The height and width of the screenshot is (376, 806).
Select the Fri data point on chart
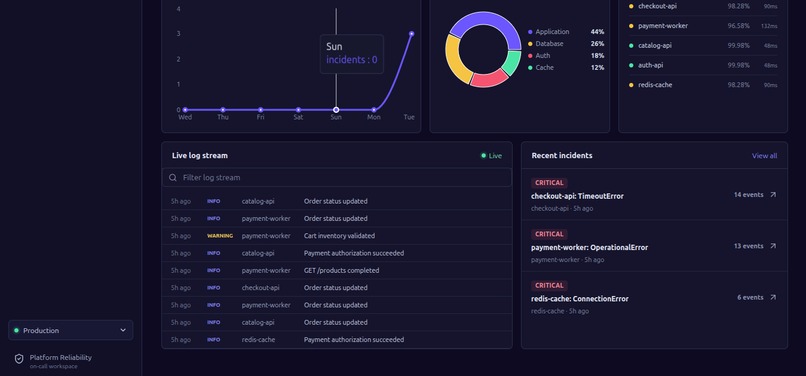pos(261,110)
